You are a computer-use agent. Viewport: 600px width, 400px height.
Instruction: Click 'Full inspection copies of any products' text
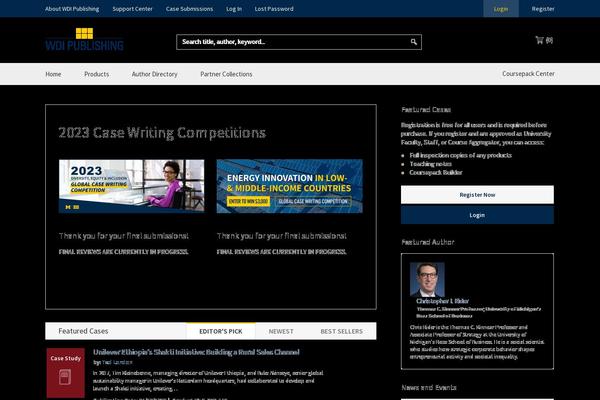(x=460, y=155)
